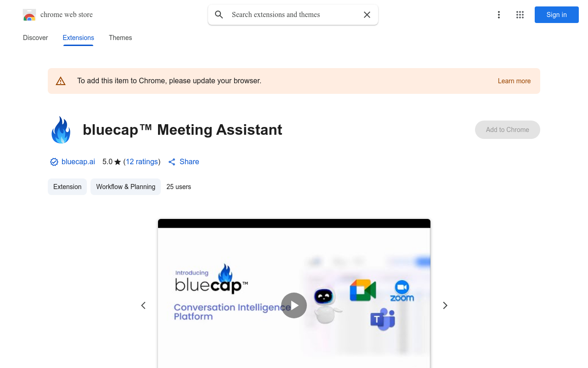The image size is (588, 368).
Task: Focus the Search extensions and themes field
Action: (294, 15)
